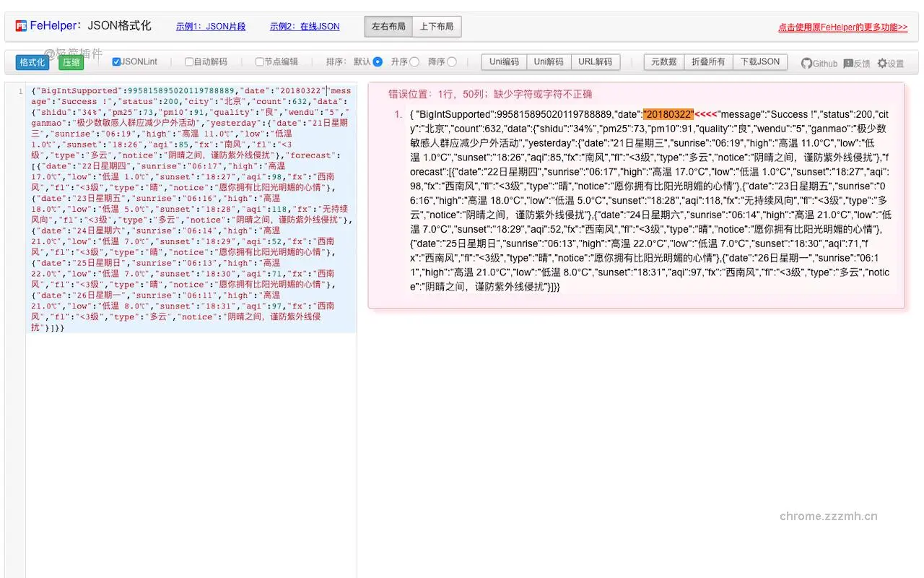Viewport: 924px width, 578px height.
Task: Click the green 压缩 compress button
Action: pyautogui.click(x=70, y=62)
